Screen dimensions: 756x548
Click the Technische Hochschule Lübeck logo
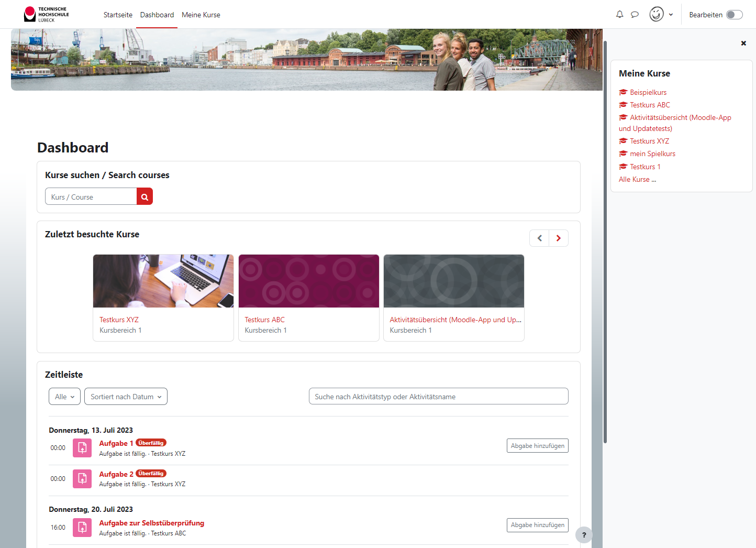(x=47, y=14)
